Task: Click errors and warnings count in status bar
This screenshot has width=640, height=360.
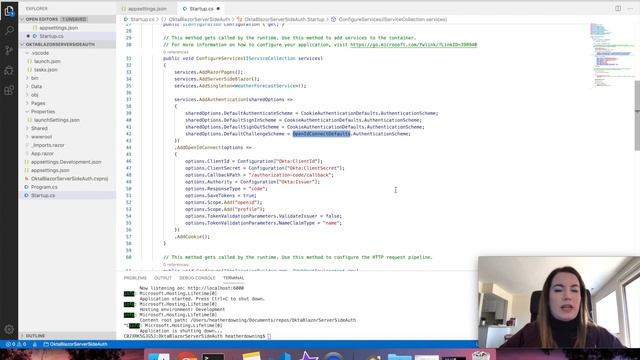Action: tap(16, 344)
